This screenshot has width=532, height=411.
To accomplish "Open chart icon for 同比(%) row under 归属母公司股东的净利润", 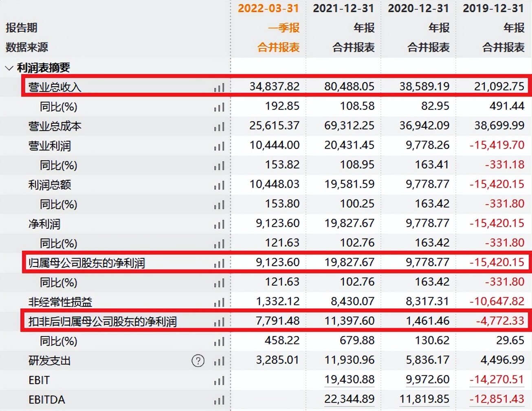I will point(219,282).
